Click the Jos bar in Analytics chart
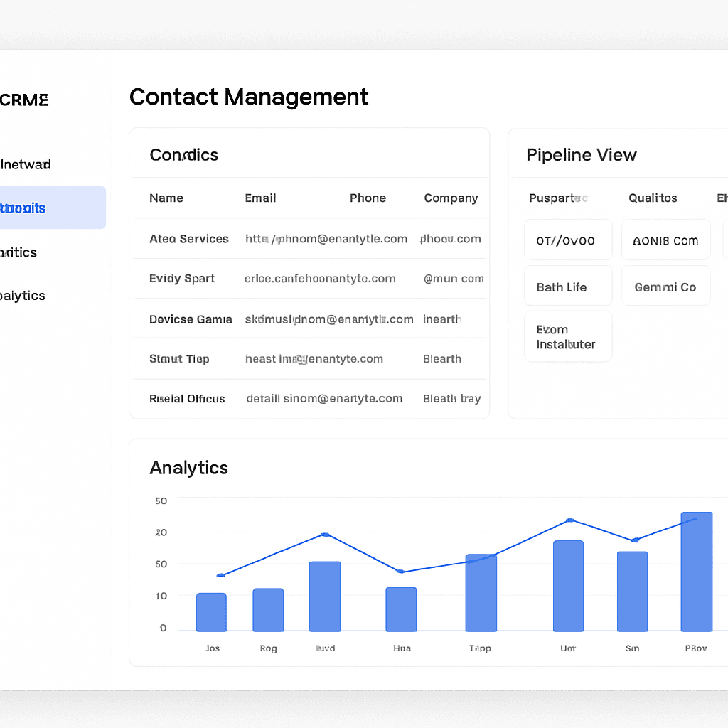The height and width of the screenshot is (728, 728). click(x=211, y=612)
